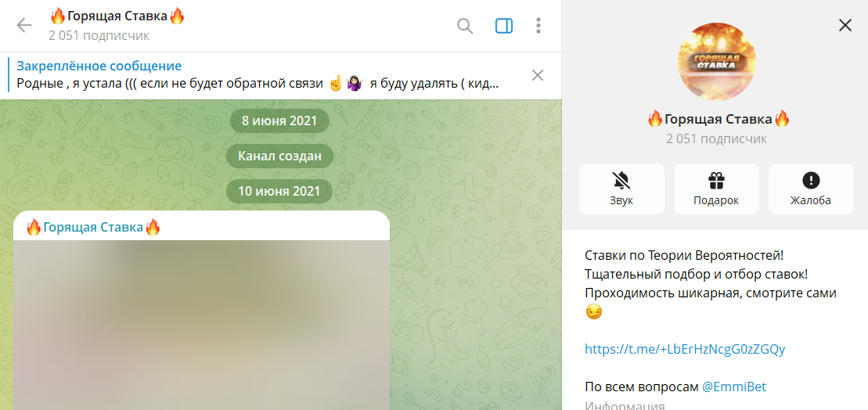The height and width of the screenshot is (410, 868).
Task: Open the @EmmiBet contact mention
Action: (733, 387)
